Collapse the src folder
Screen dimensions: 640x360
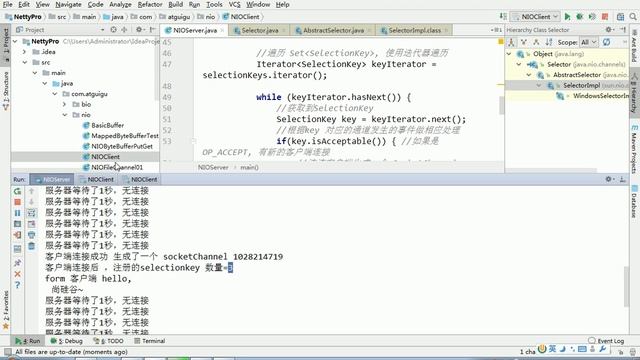25,62
